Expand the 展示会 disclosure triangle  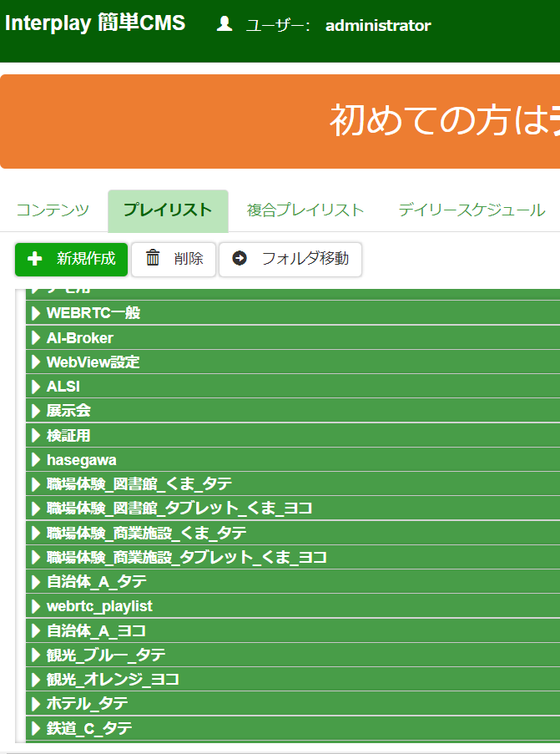click(x=36, y=411)
